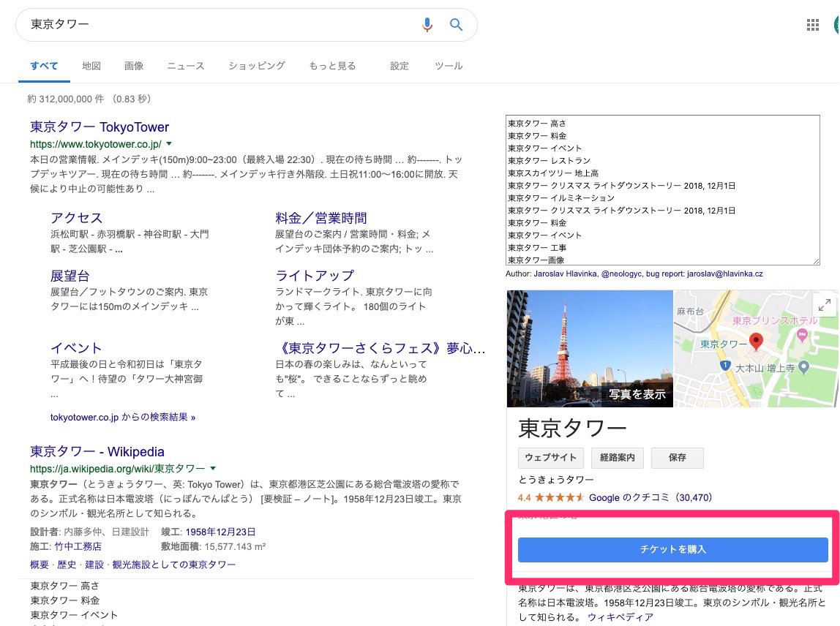The height and width of the screenshot is (626, 840).
Task: Click 東京タワー イルミネーション in keyword textarea
Action: [561, 197]
